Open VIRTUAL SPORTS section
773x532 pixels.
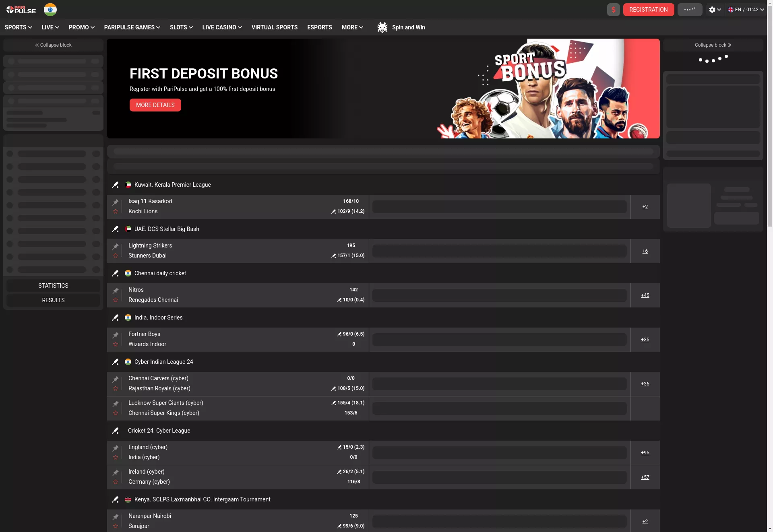(x=275, y=27)
